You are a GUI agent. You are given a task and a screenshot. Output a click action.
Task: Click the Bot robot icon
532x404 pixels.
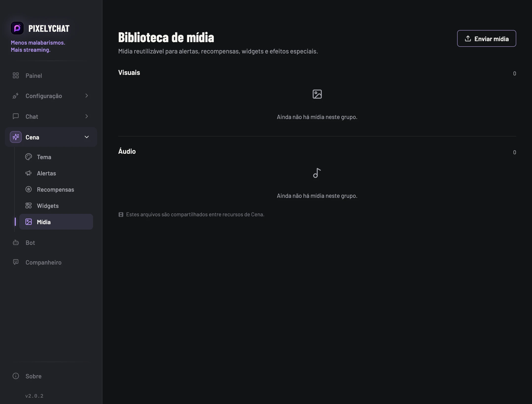point(16,242)
